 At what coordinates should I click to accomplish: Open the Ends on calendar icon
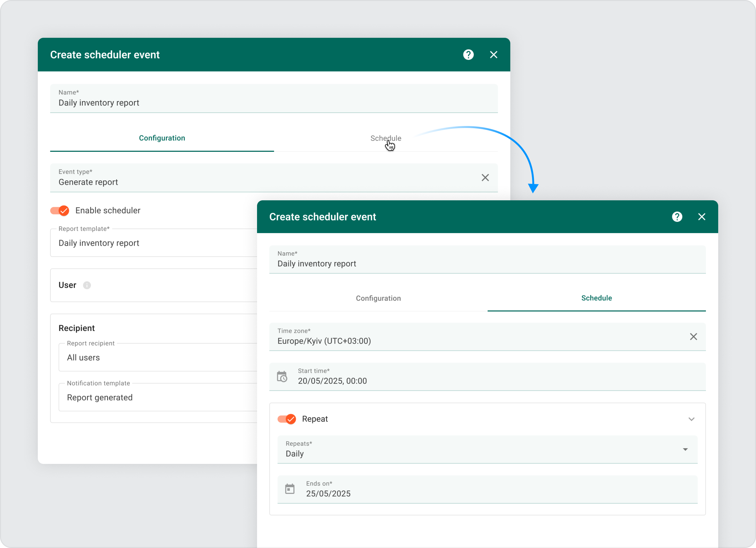(x=290, y=489)
